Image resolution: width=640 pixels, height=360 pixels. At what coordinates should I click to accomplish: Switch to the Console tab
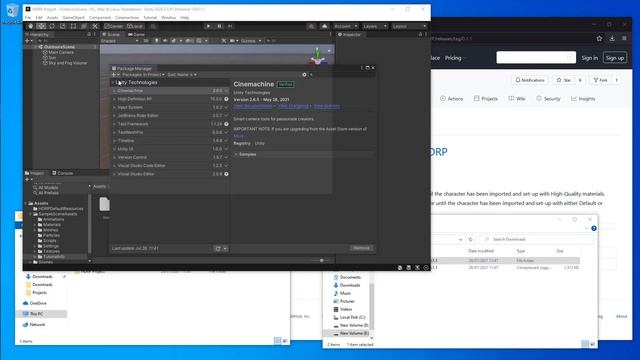(x=63, y=173)
